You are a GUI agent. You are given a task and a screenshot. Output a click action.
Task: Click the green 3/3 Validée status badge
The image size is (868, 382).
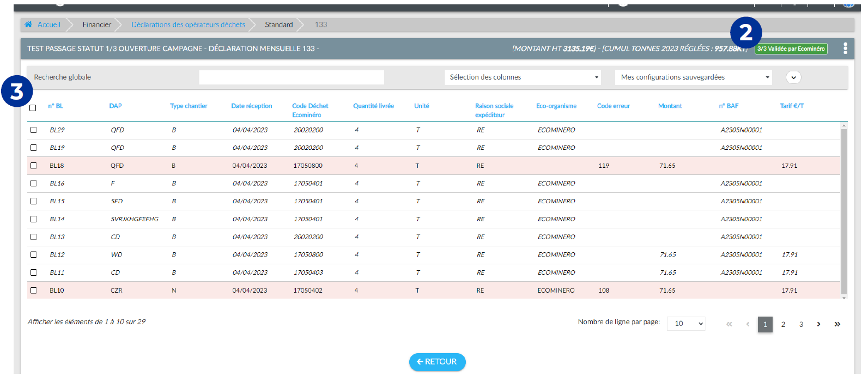pos(791,49)
